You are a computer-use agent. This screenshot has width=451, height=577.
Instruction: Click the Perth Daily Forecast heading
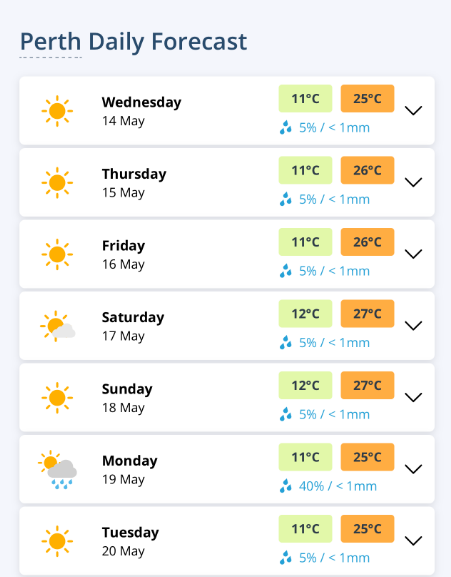[133, 42]
